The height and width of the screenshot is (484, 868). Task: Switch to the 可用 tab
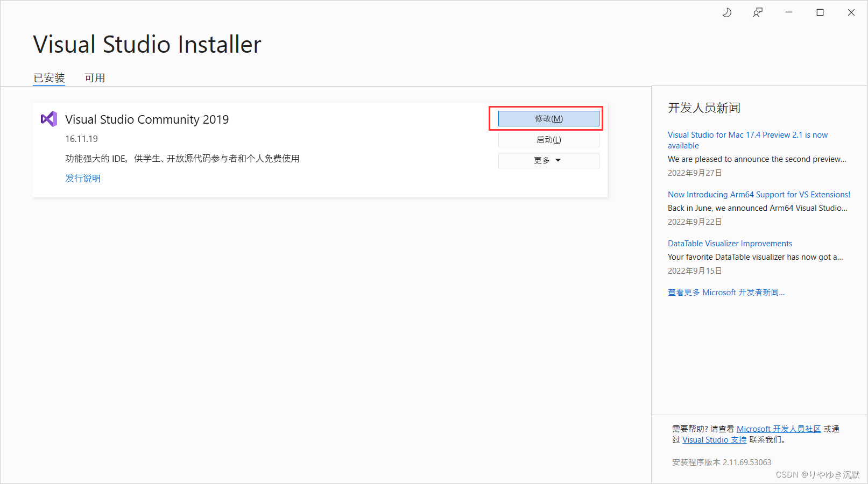click(95, 77)
